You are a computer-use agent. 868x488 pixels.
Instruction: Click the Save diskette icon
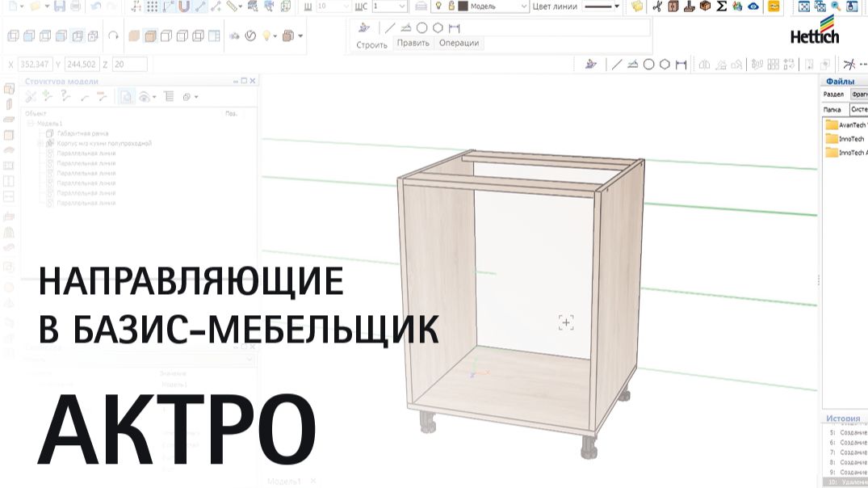[59, 6]
